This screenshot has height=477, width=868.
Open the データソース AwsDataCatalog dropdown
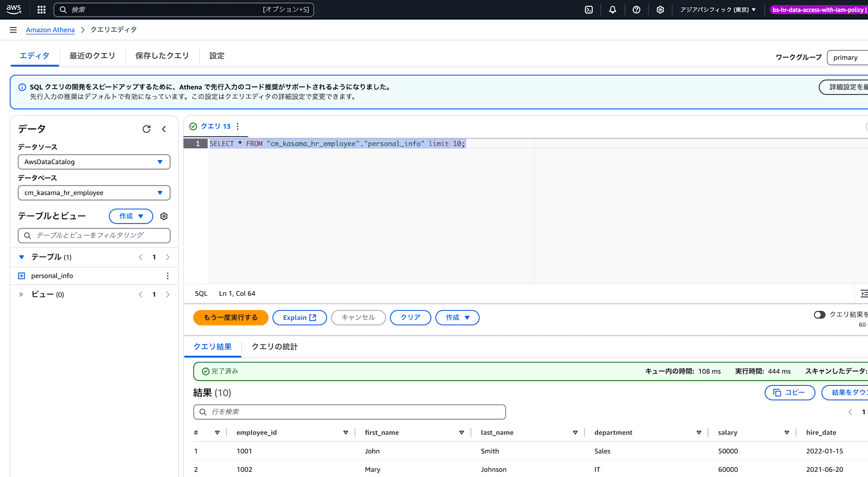94,162
